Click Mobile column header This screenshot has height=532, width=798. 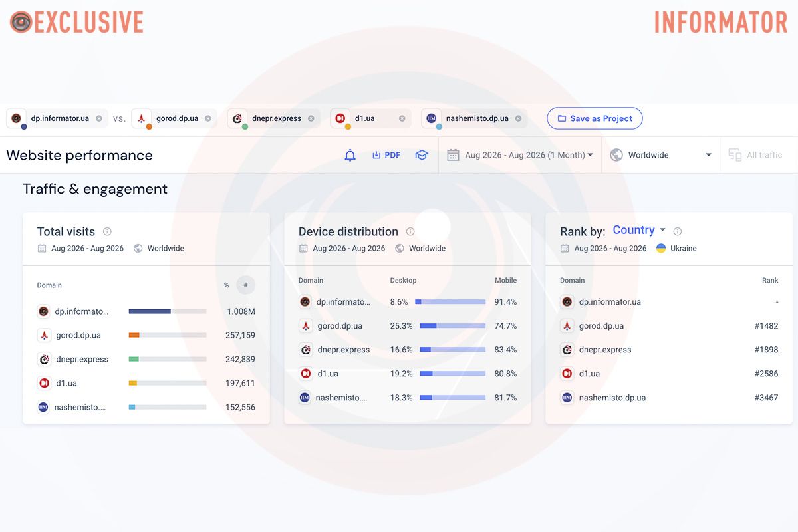(x=505, y=281)
